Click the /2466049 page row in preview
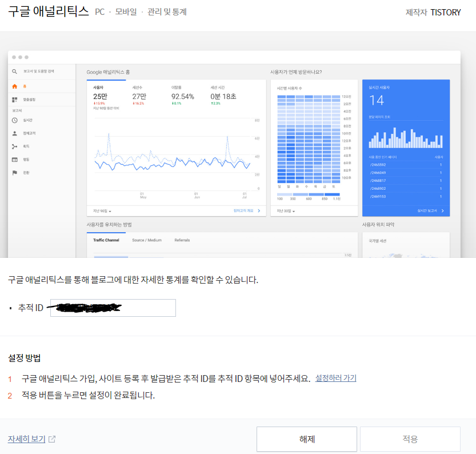Screen dimensions: 476x454 tap(406, 173)
